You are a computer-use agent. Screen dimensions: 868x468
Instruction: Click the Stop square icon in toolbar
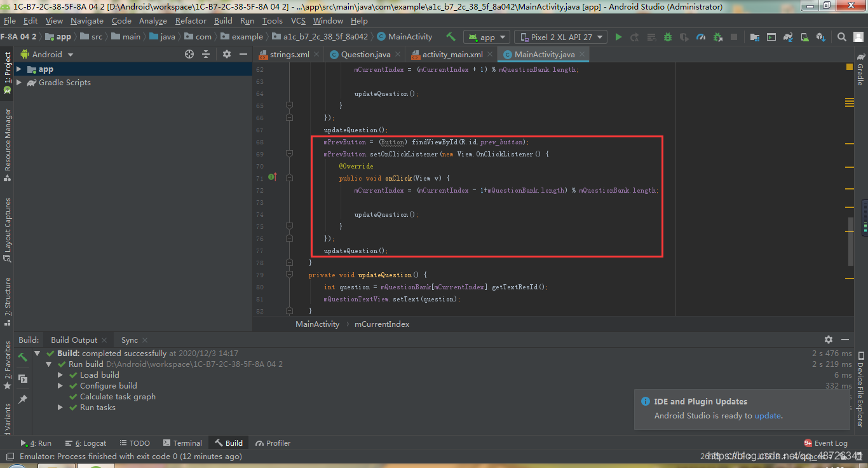[734, 37]
